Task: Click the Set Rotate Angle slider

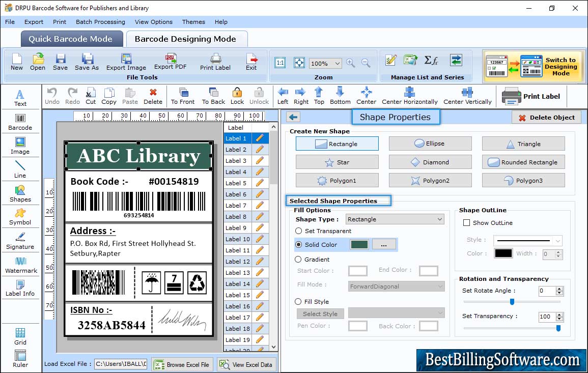Action: pyautogui.click(x=512, y=301)
